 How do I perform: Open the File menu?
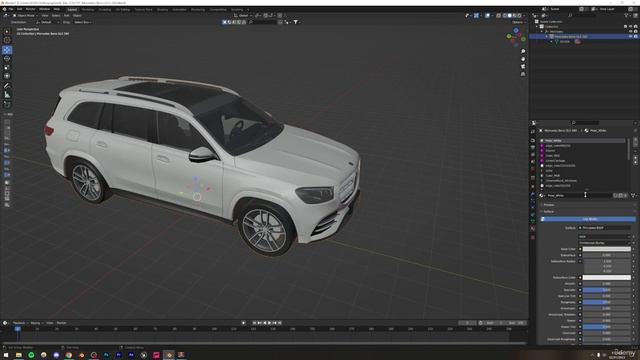(11, 9)
